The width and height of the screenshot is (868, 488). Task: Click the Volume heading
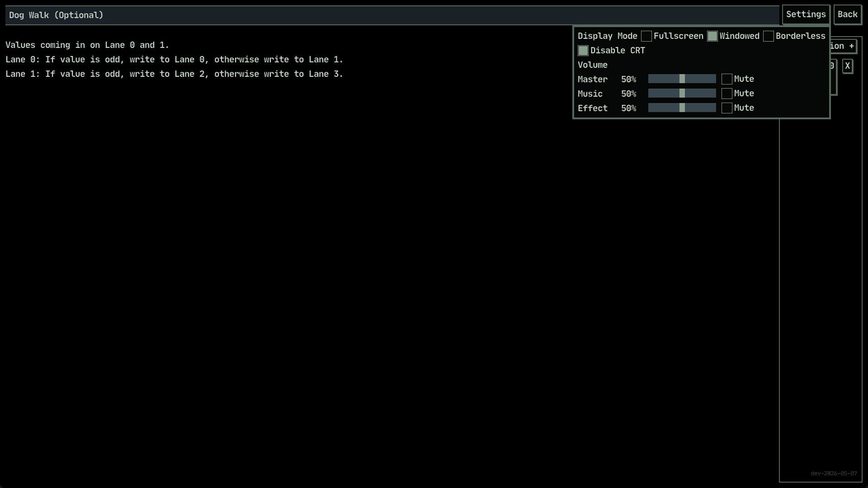(x=593, y=65)
